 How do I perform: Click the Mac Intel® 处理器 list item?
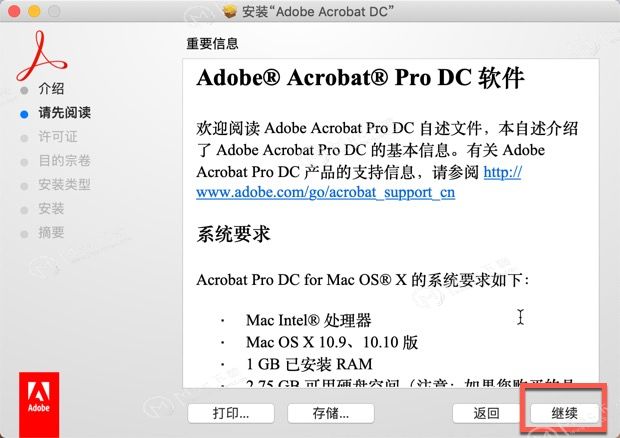(x=308, y=320)
